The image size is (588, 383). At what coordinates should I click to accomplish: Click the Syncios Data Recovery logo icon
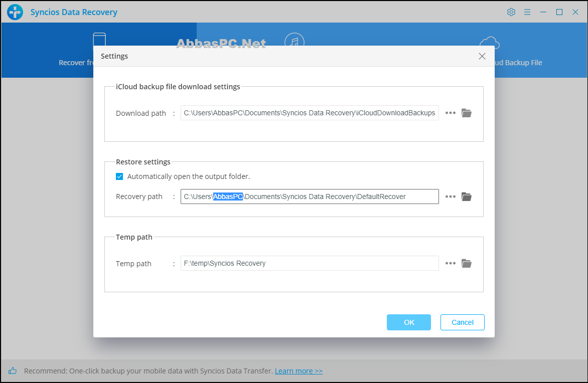pos(15,12)
